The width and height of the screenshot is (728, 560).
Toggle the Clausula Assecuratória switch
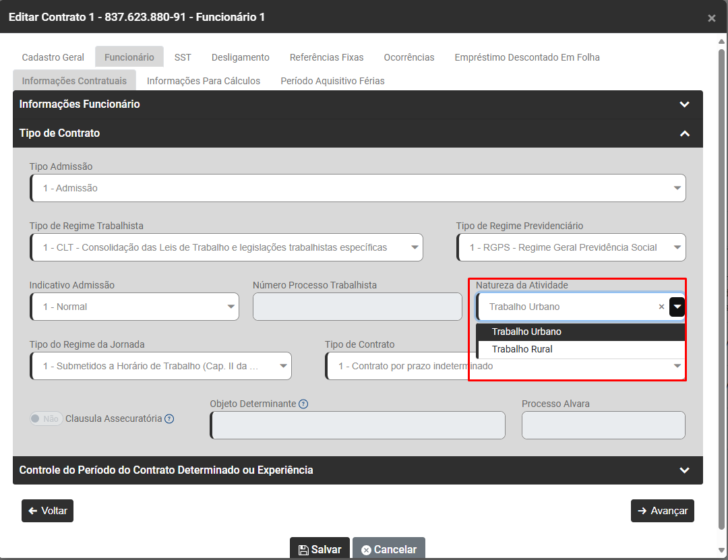pos(47,418)
